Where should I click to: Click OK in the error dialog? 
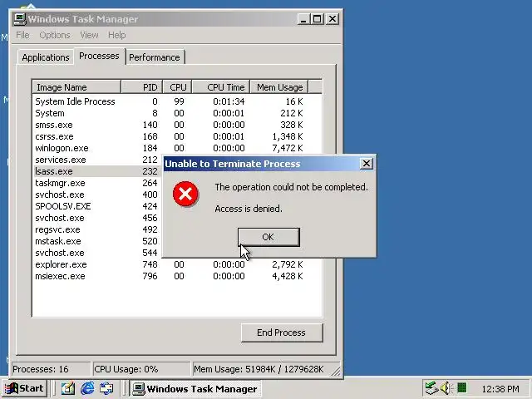pyautogui.click(x=268, y=237)
